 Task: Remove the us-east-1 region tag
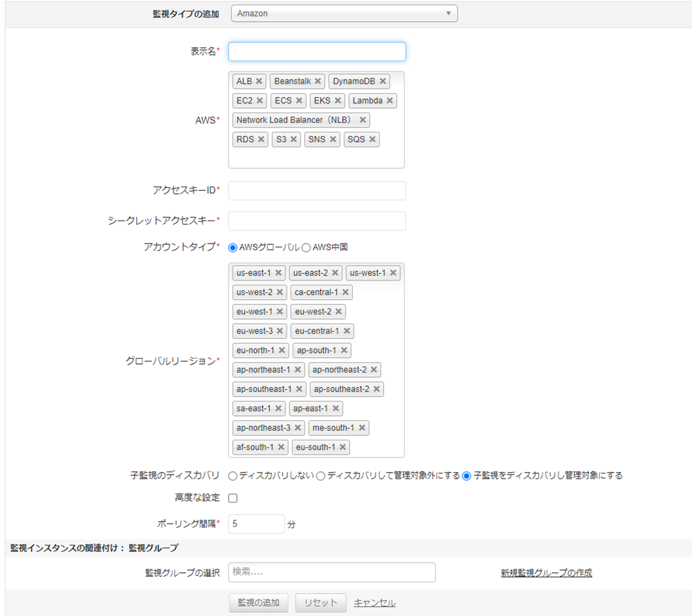278,273
